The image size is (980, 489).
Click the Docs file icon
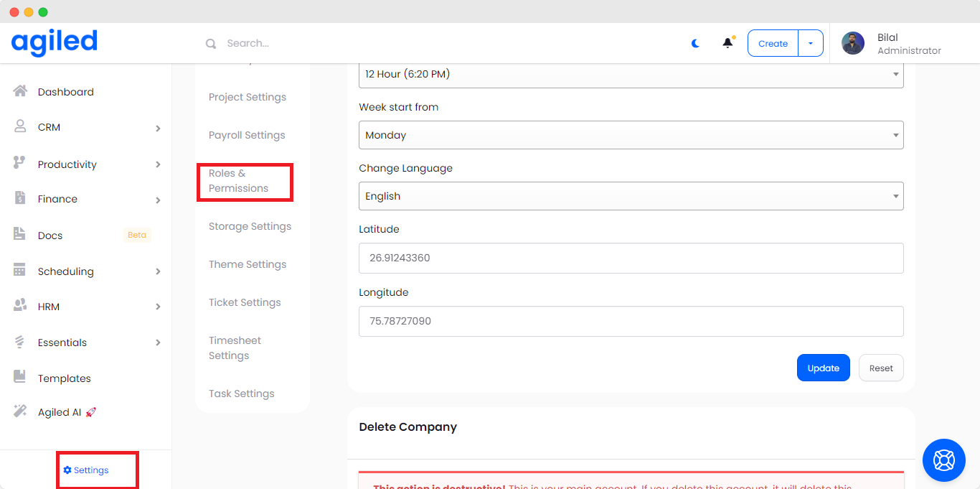[20, 235]
